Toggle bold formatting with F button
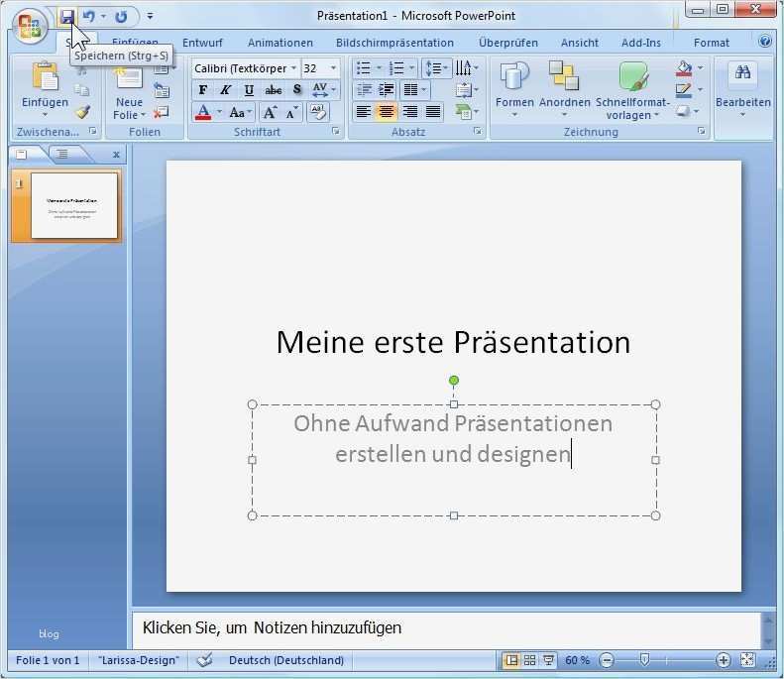 202,90
